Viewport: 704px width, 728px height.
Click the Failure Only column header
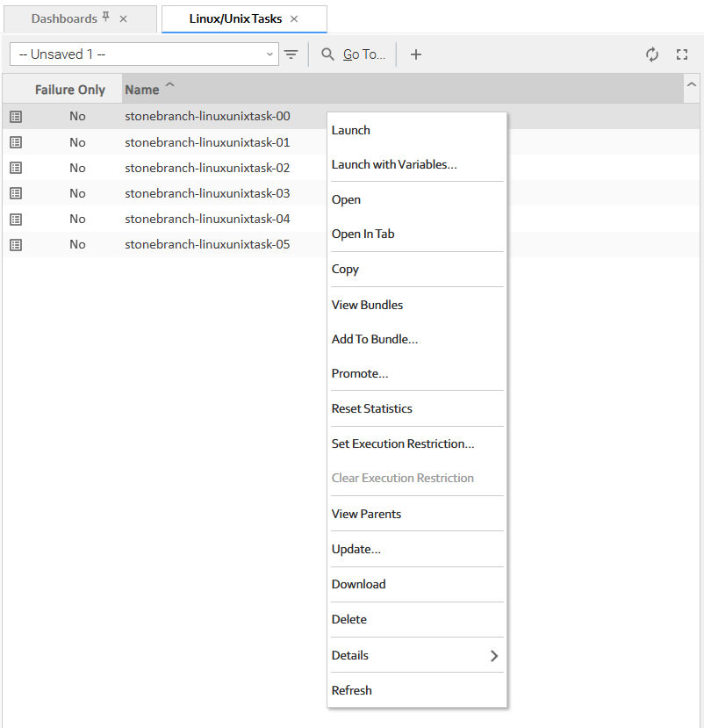[x=70, y=90]
